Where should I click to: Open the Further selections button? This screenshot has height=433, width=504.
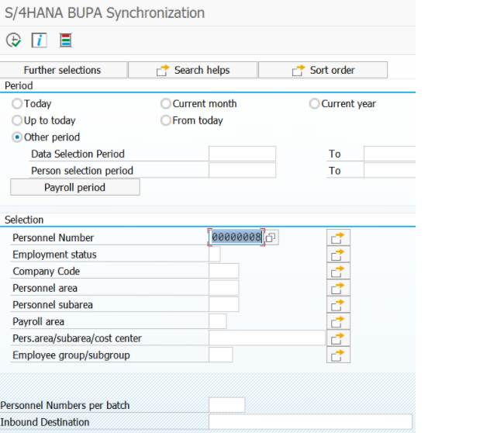pos(63,70)
